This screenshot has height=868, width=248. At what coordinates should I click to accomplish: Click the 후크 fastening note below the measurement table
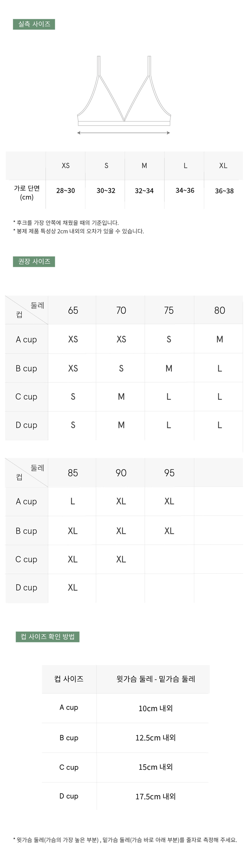66,223
